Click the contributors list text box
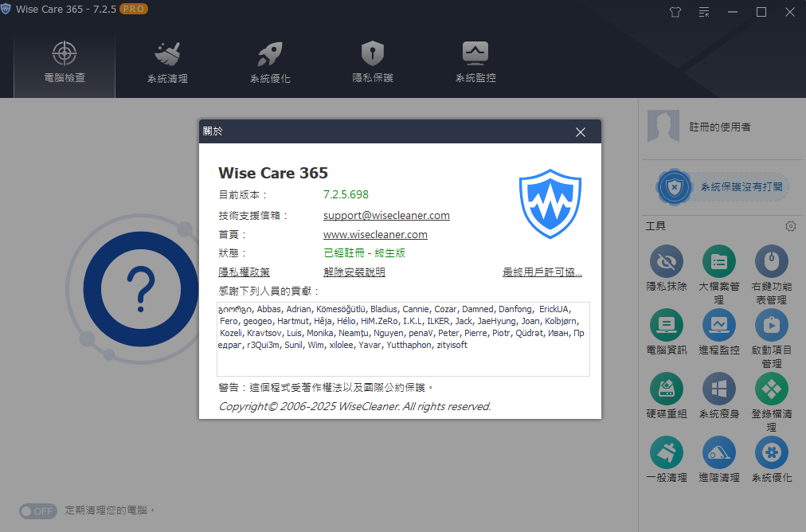The image size is (806, 532). pos(403,339)
